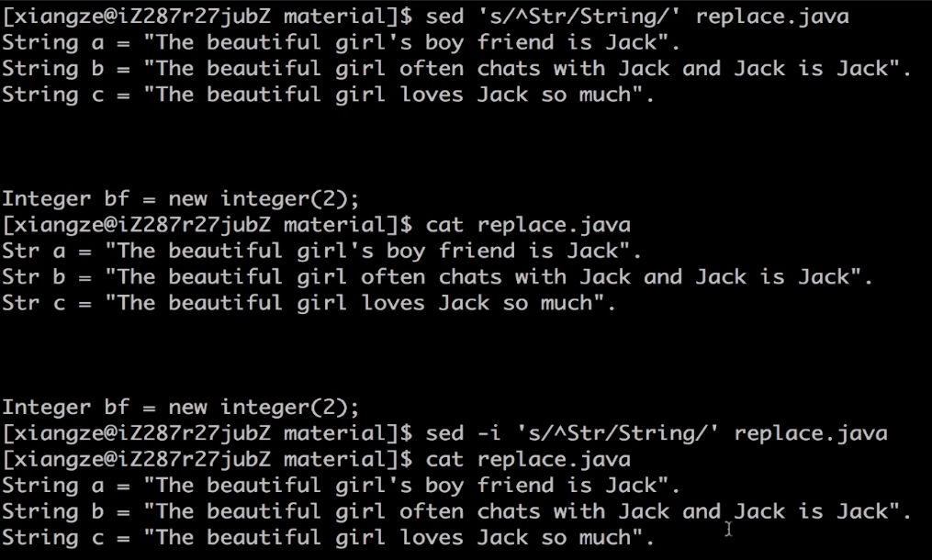This screenshot has height=560, width=932.
Task: Click the 'Str b' line in cat output
Action: tap(437, 277)
